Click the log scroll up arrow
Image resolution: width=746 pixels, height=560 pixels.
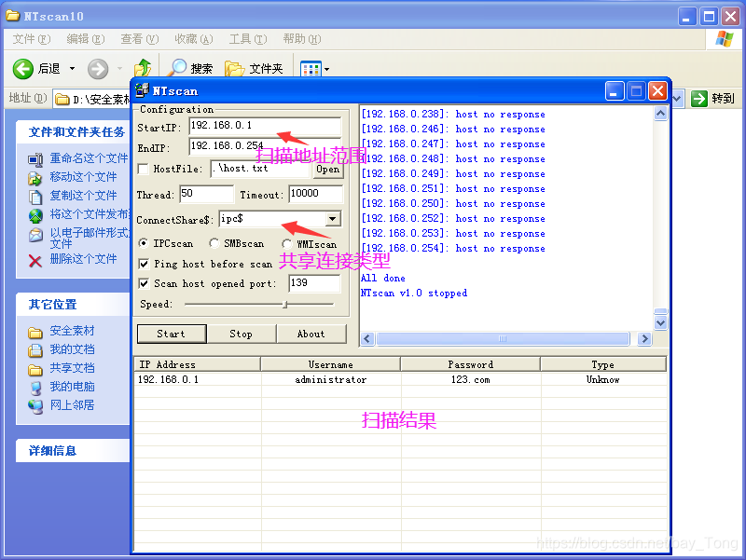pos(660,113)
